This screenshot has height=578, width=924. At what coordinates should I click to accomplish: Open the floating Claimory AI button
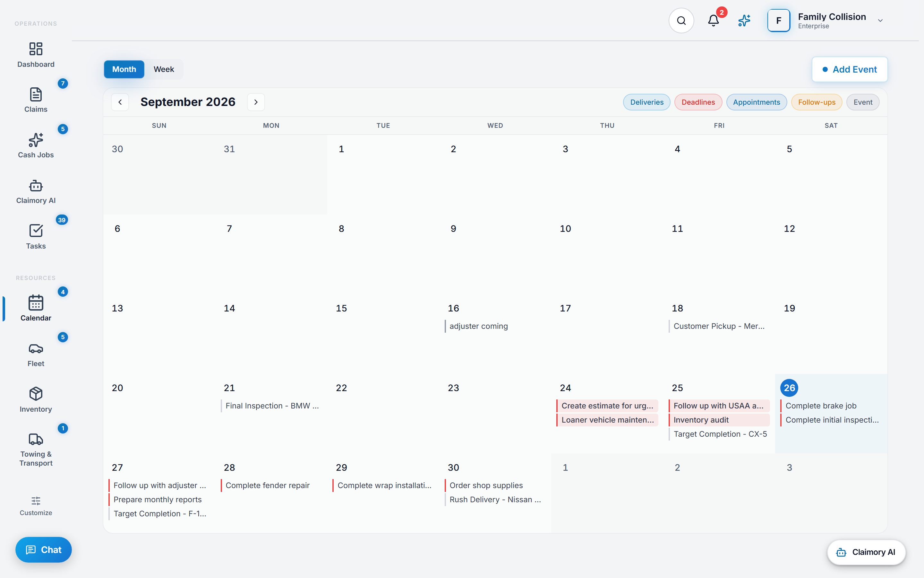pos(866,552)
